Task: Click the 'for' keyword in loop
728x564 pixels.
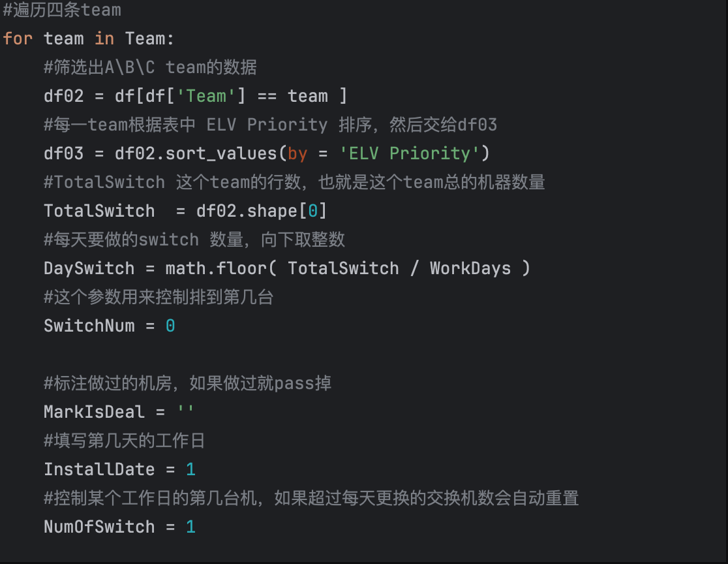Action: click(18, 39)
